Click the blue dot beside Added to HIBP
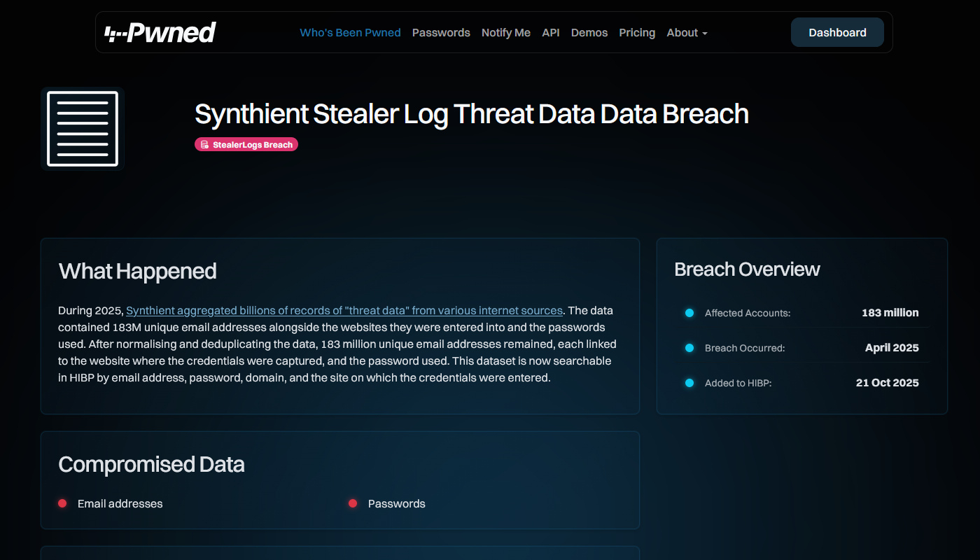The width and height of the screenshot is (980, 560). point(688,383)
